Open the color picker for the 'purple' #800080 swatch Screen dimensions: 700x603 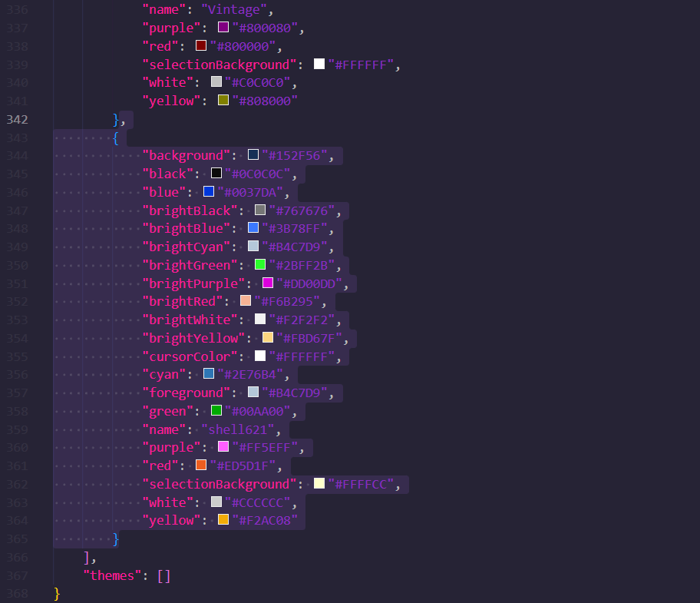click(223, 27)
